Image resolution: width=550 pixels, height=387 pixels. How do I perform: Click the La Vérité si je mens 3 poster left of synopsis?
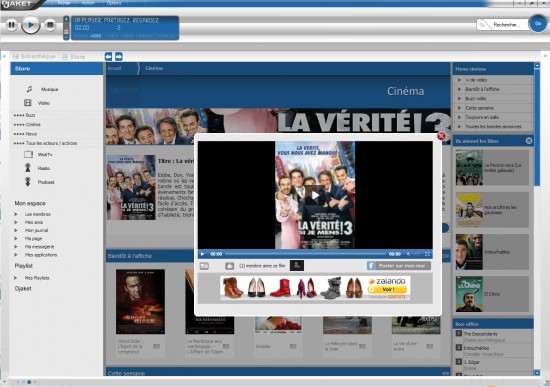pos(131,188)
